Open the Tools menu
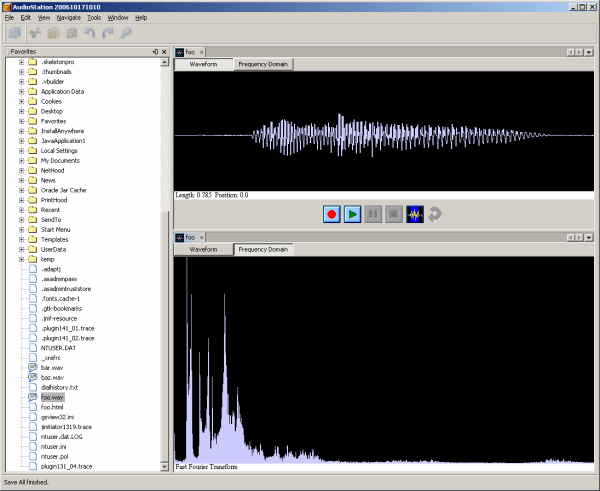Screen dimensions: 600x491 click(x=94, y=18)
